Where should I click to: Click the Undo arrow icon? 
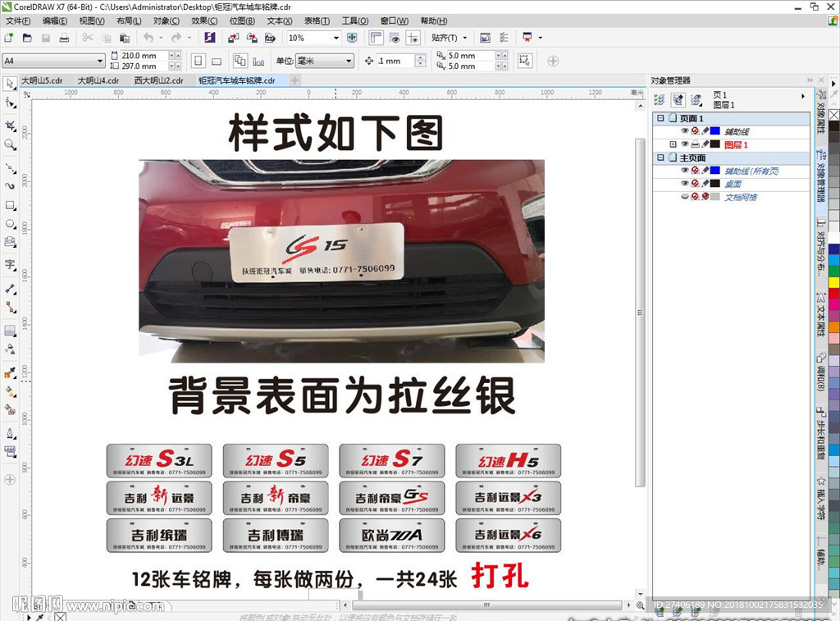[148, 38]
